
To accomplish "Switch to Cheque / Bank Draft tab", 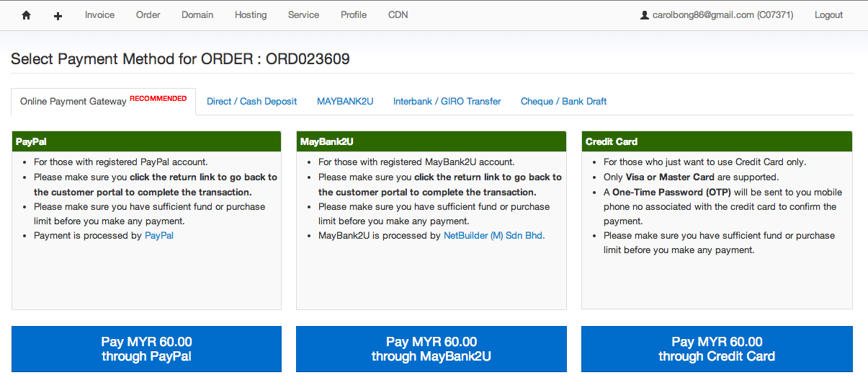I will pos(563,102).
